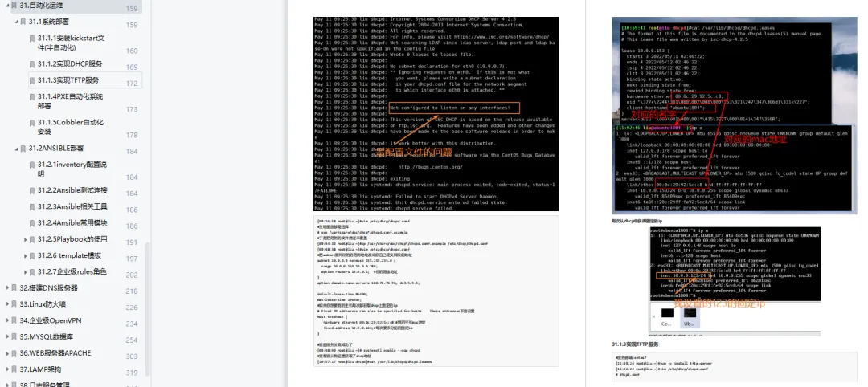Select 31.1.3实现TFTP服务 in the outline
This screenshot has width=868, height=387.
[68, 80]
